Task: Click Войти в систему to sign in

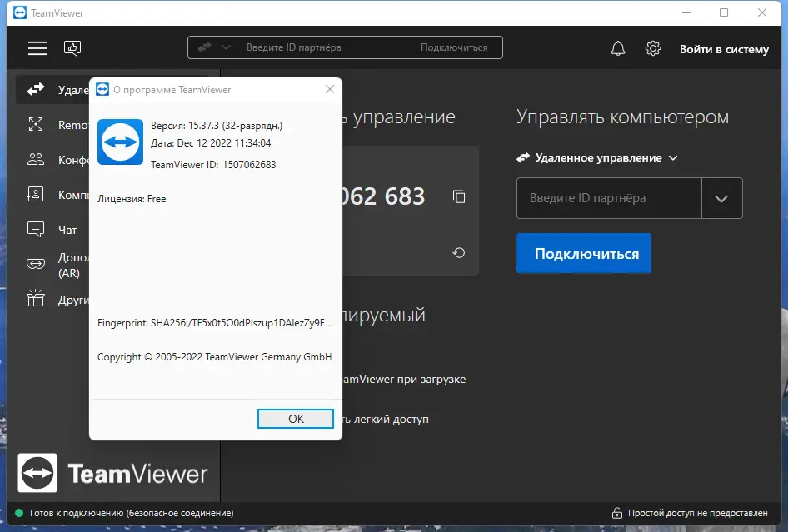Action: (x=723, y=49)
